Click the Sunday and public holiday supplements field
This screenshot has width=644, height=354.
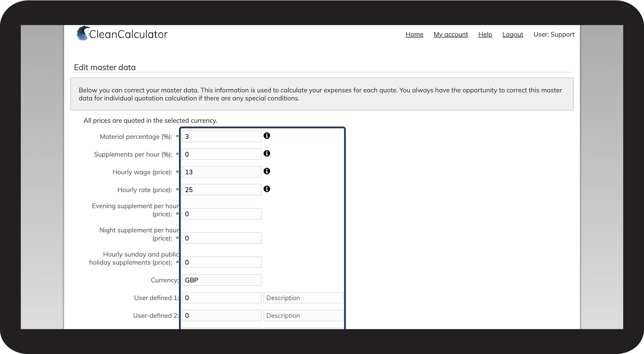coord(222,262)
